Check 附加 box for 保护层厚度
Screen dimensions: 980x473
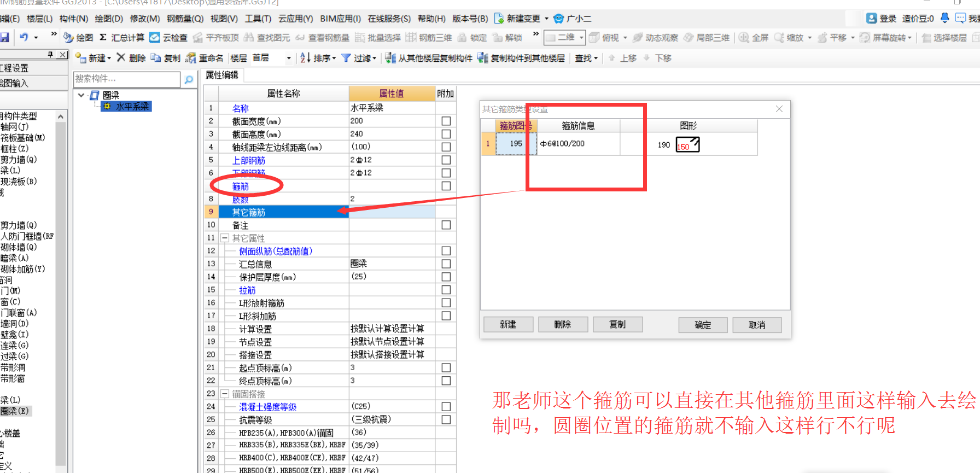(446, 277)
